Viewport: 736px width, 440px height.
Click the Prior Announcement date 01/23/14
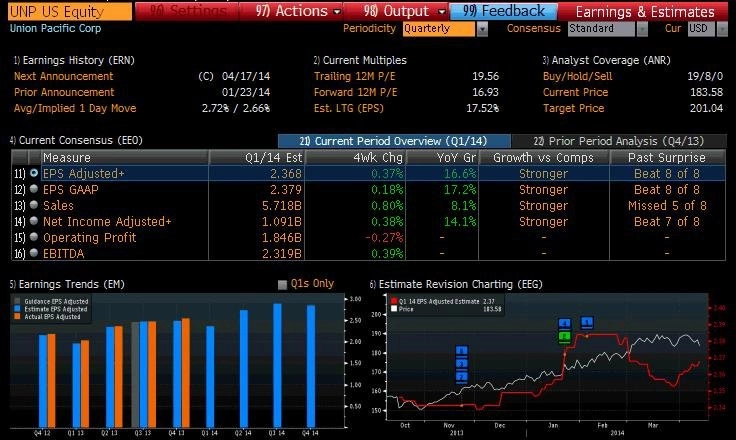pyautogui.click(x=246, y=92)
